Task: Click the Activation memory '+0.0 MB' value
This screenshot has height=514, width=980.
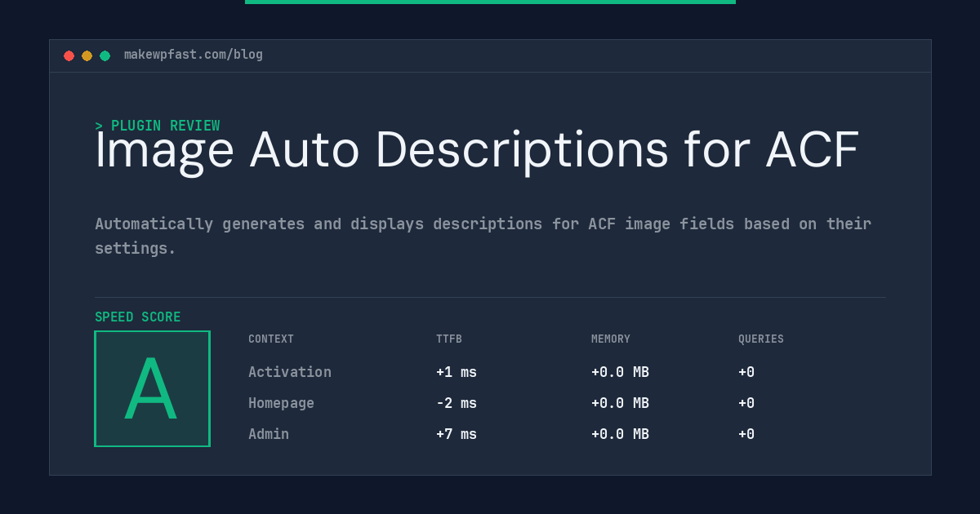Action: pyautogui.click(x=620, y=372)
